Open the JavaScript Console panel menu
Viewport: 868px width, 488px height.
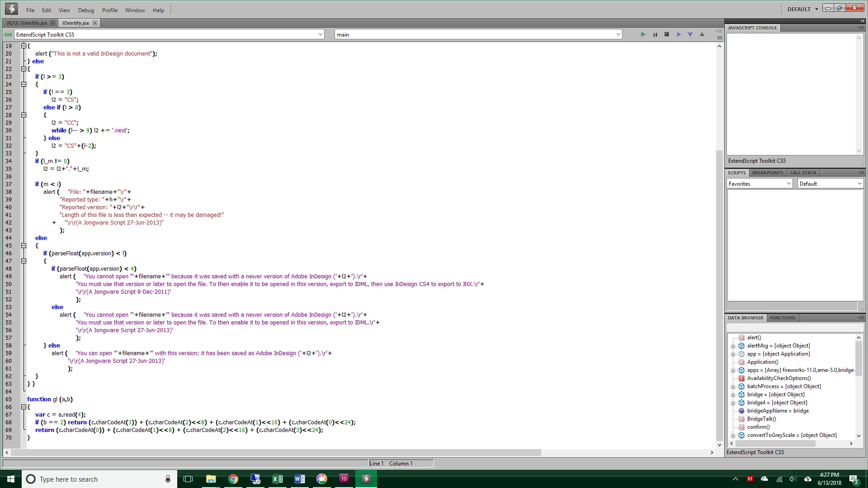[860, 28]
